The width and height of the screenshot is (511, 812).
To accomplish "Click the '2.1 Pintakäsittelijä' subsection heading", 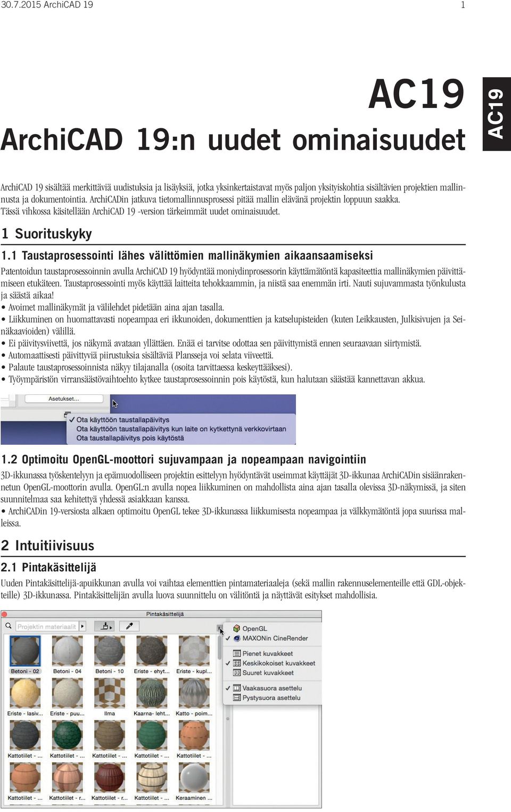I will 48,567.
